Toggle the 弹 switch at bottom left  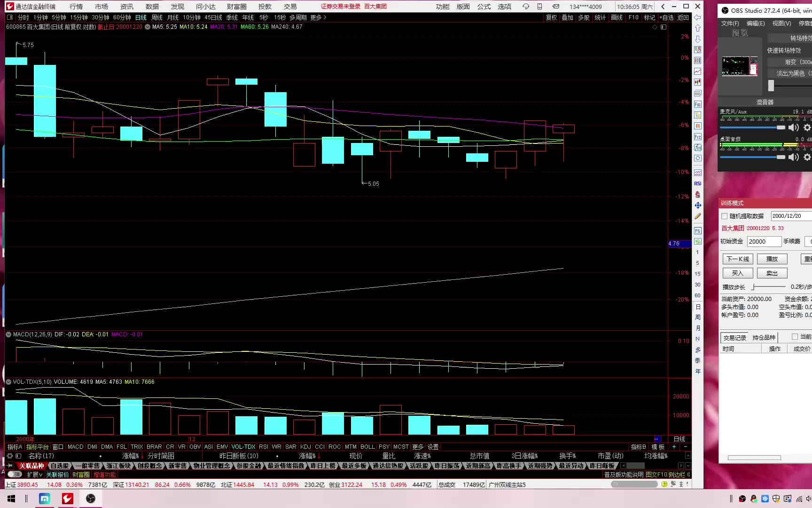tap(15, 475)
